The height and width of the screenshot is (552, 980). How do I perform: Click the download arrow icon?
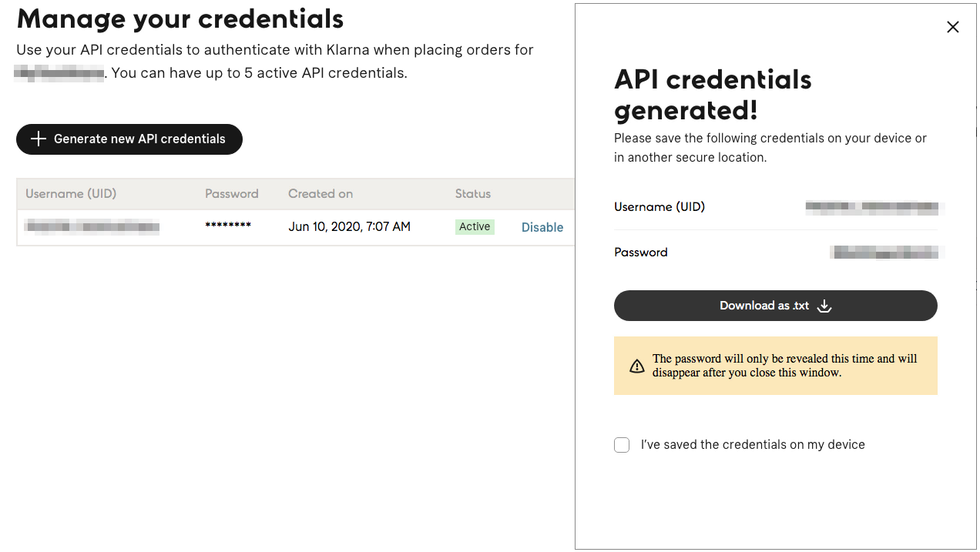pyautogui.click(x=824, y=306)
